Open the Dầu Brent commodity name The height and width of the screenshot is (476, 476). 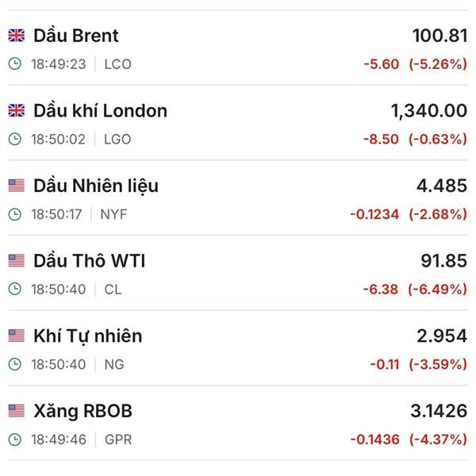click(x=76, y=36)
